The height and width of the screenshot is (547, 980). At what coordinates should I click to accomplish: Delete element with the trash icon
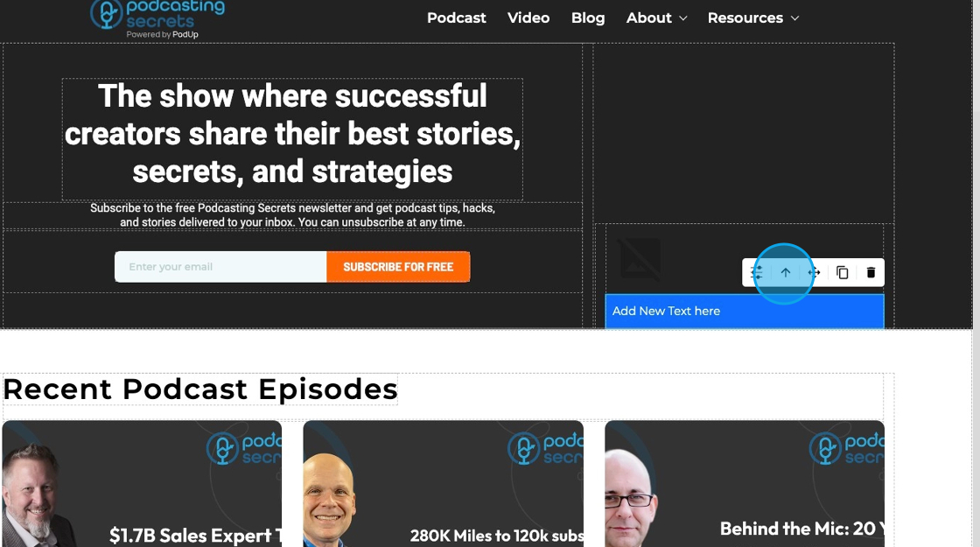click(x=871, y=272)
